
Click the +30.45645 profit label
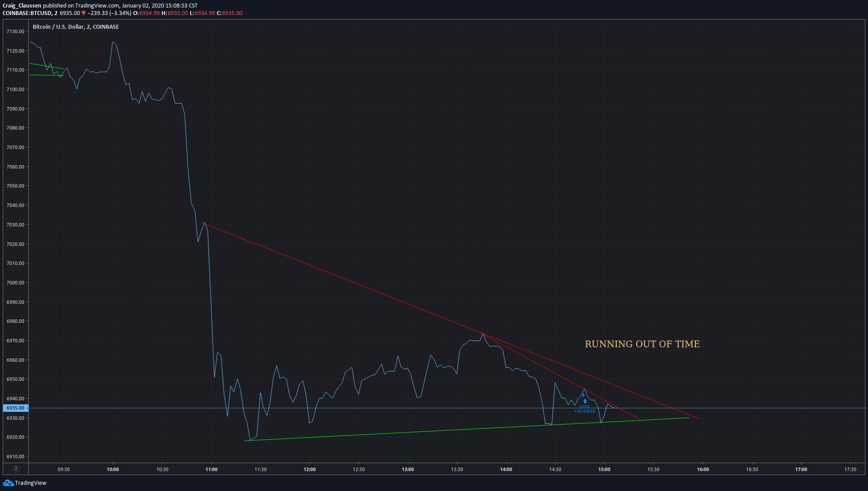[x=584, y=411]
